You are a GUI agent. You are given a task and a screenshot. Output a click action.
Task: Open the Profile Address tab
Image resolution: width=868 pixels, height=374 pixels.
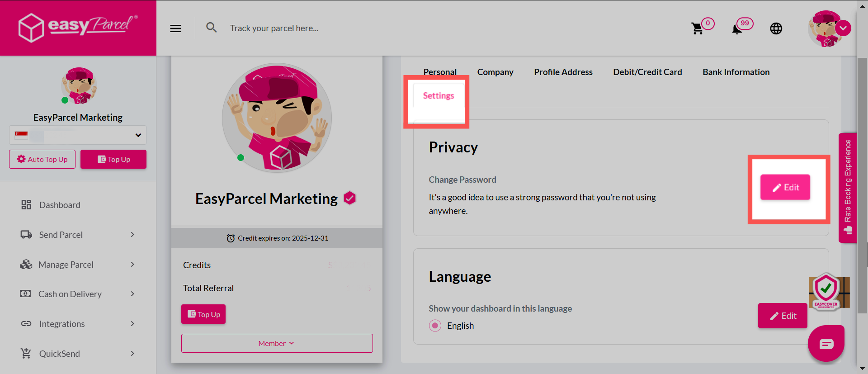[x=563, y=72]
